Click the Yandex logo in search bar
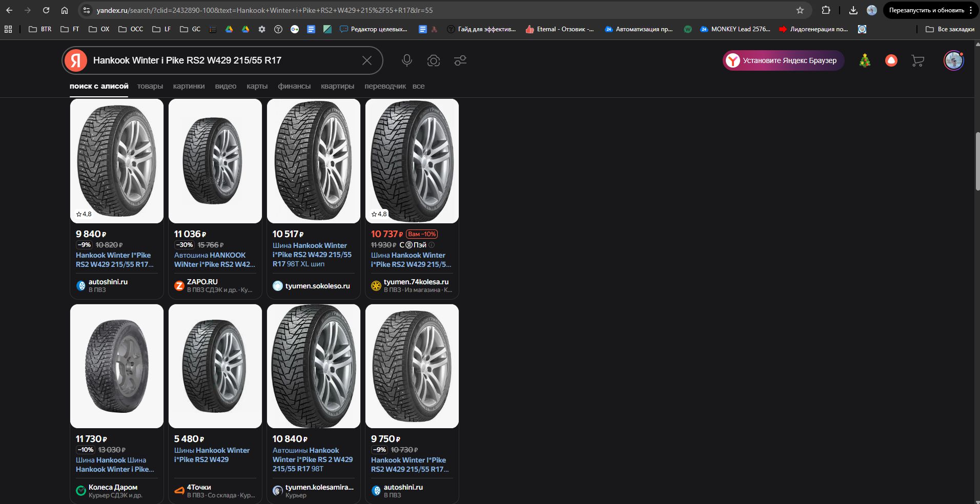This screenshot has height=504, width=980. 76,60
